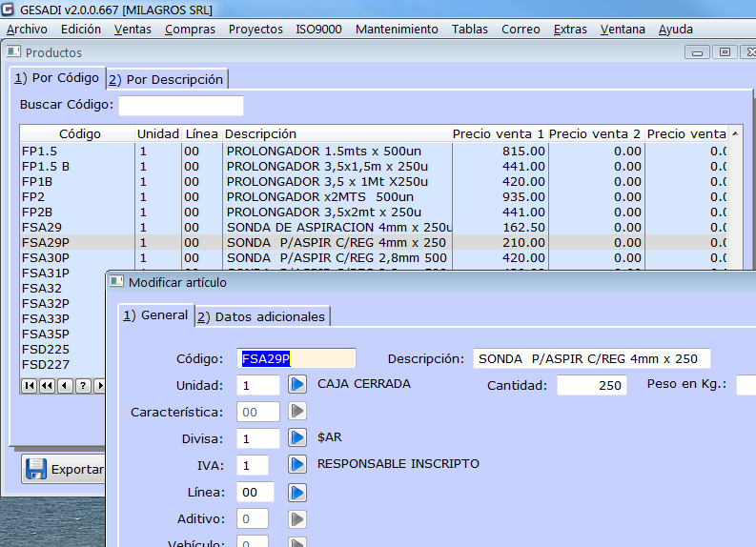The image size is (756, 547).
Task: Click the first record navigation button
Action: pos(30,385)
